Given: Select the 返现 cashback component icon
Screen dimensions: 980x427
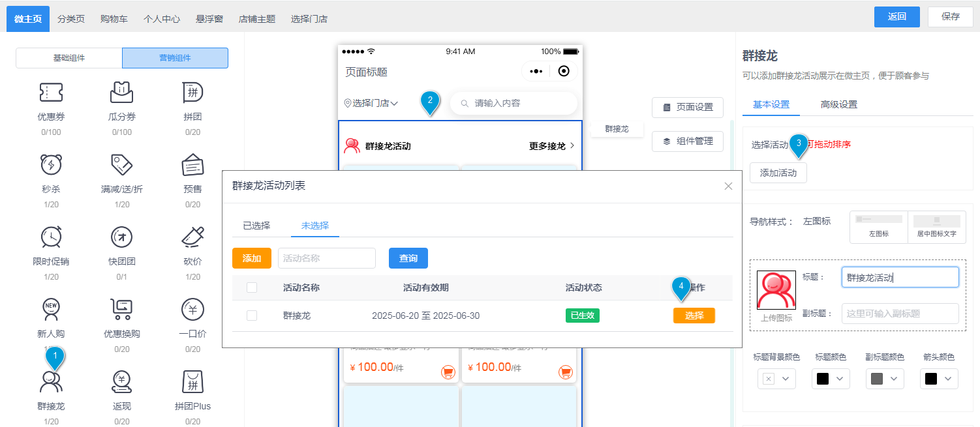Looking at the screenshot, I should pyautogui.click(x=122, y=381).
